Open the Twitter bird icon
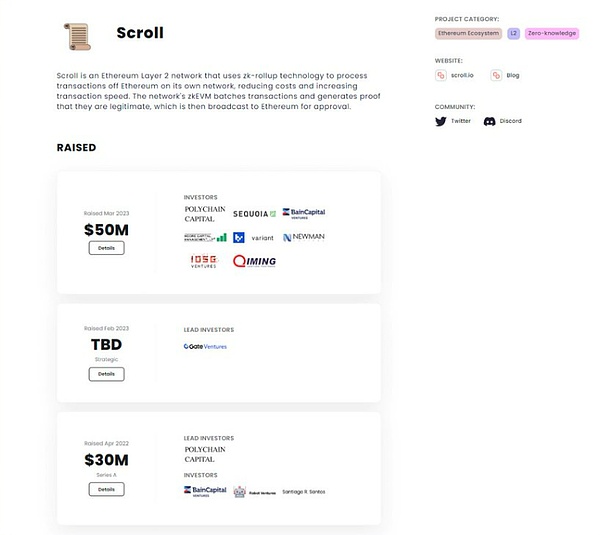The image size is (600, 535). (x=441, y=121)
